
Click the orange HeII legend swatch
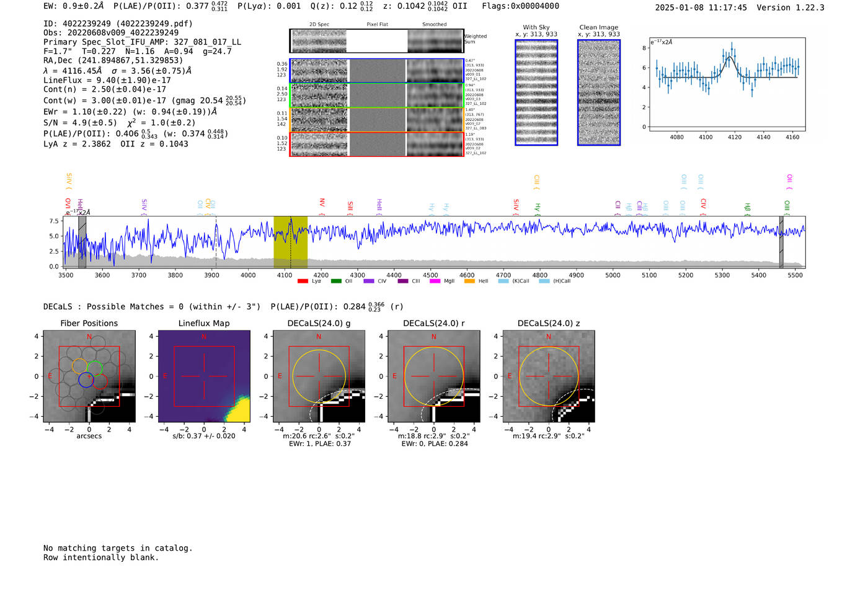[x=469, y=282]
